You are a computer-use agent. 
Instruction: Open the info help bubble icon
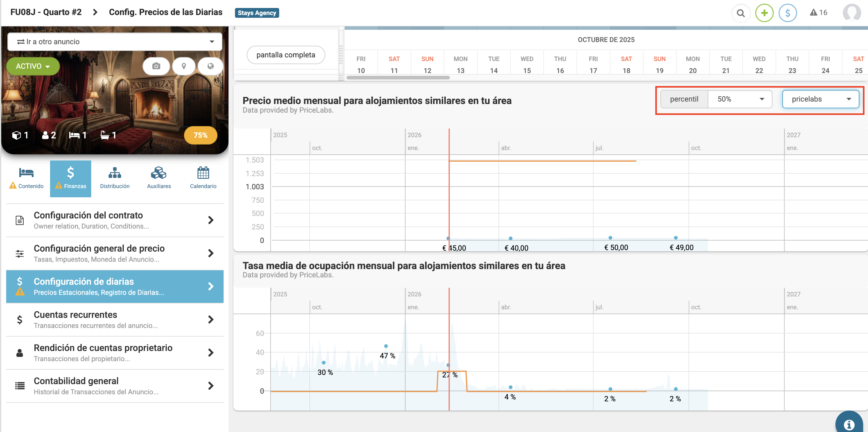pyautogui.click(x=849, y=424)
